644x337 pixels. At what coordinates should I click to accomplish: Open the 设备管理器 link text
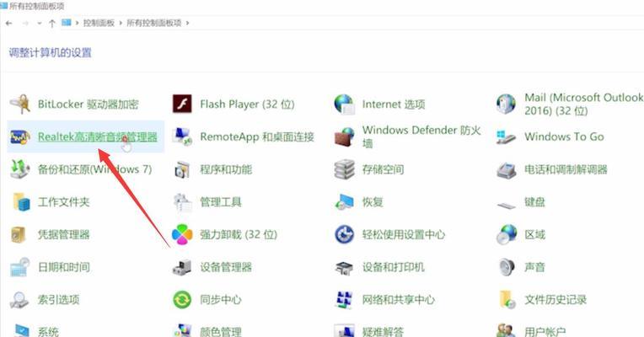tap(226, 267)
